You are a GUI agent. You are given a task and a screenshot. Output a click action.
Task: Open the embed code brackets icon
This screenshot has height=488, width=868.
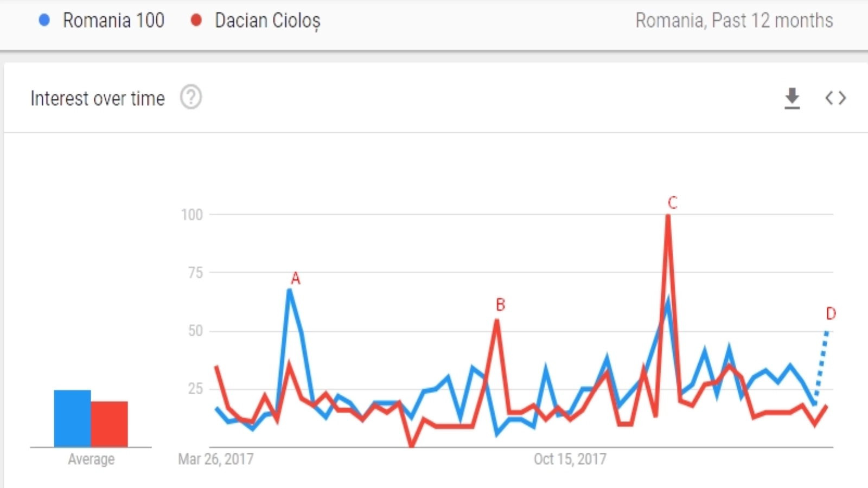click(x=835, y=98)
